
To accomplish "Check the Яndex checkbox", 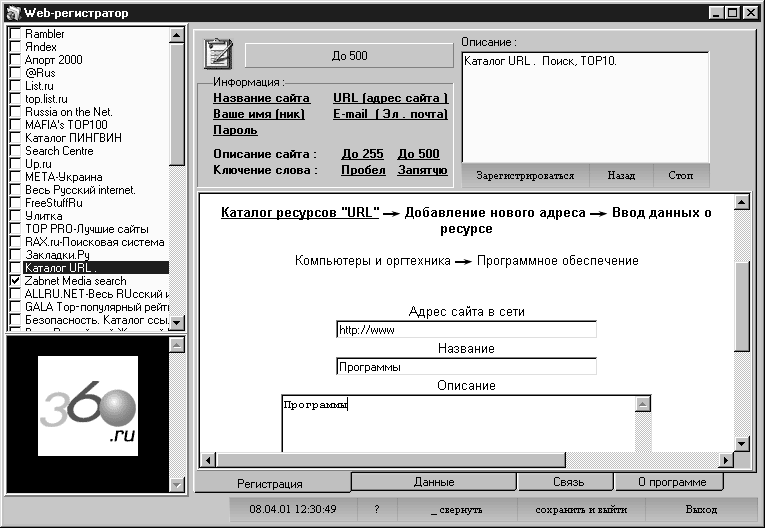I will coord(16,47).
